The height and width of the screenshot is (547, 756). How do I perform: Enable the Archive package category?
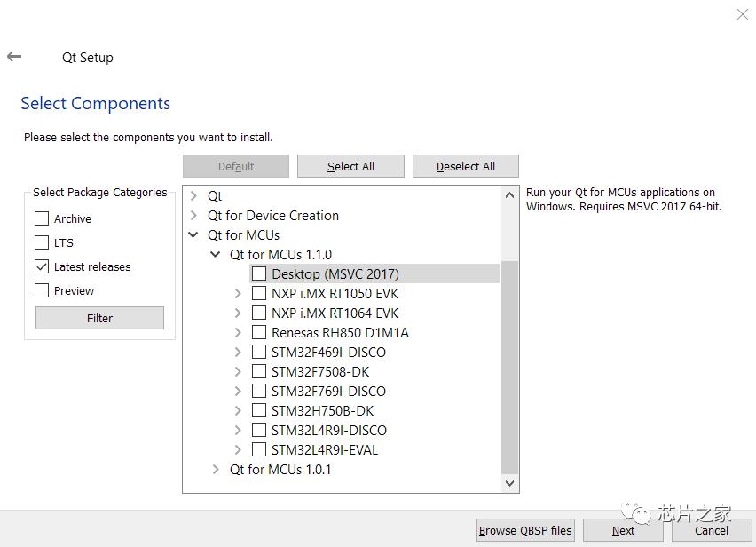point(41,218)
